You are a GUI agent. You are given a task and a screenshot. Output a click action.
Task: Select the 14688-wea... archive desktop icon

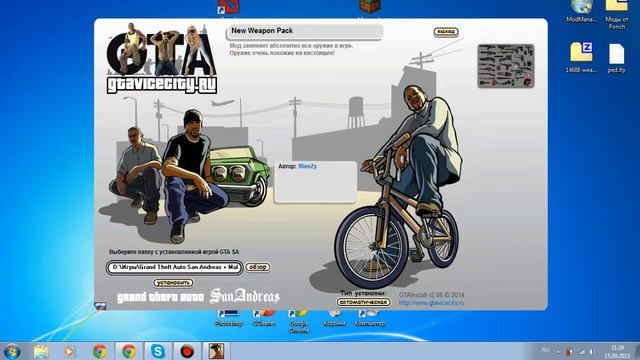point(581,57)
